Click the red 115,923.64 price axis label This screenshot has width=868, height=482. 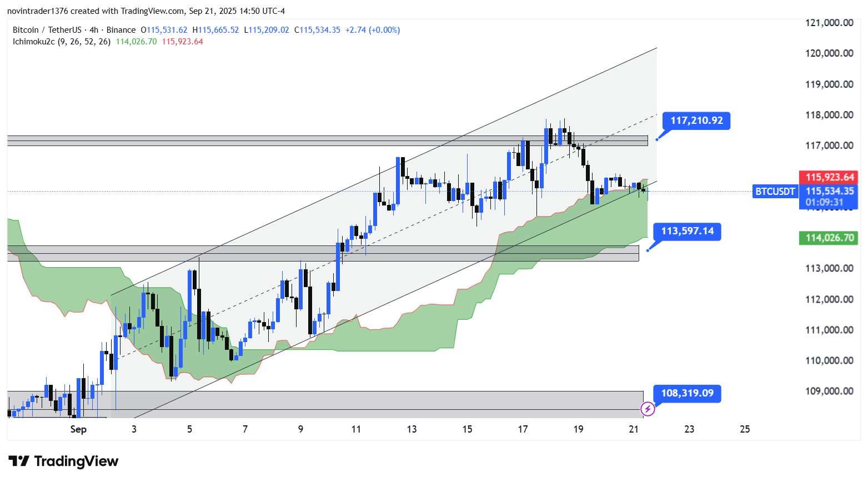829,177
